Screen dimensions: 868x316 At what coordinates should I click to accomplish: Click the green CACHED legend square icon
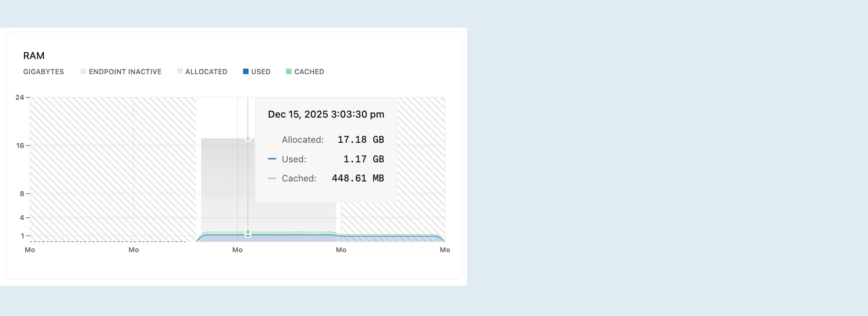point(288,72)
